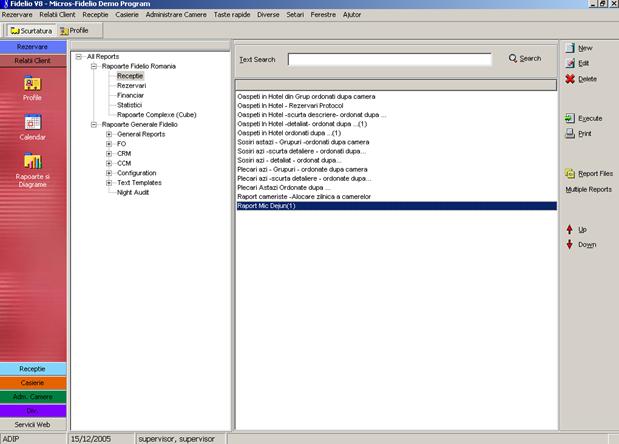Expand the CCM tree node

(x=109, y=163)
